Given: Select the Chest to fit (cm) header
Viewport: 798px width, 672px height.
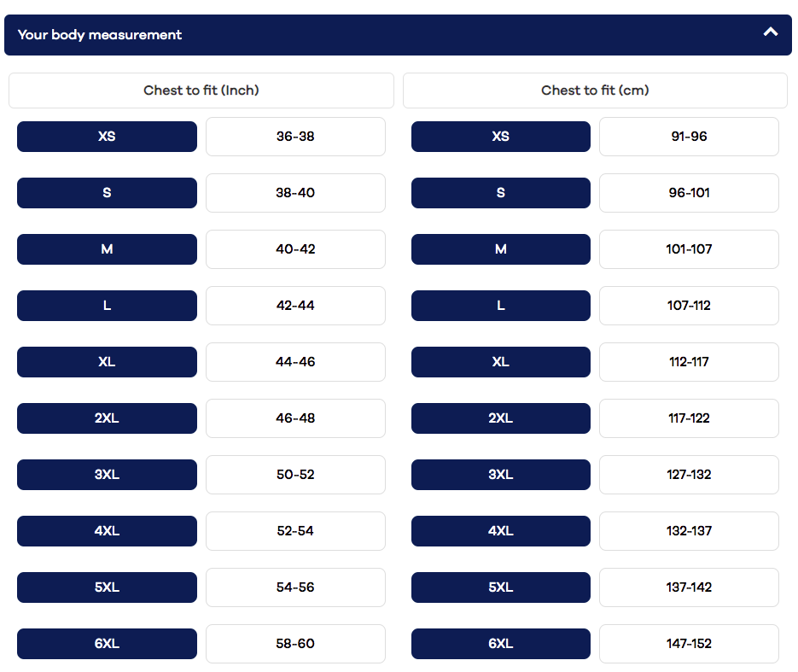Looking at the screenshot, I should [595, 91].
